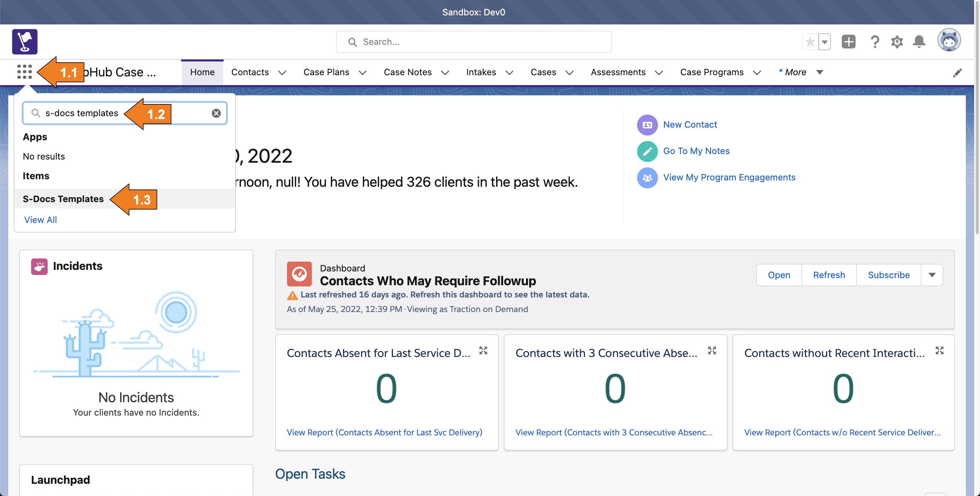The image size is (980, 496).
Task: Click the Refresh button on the dashboard
Action: coord(828,275)
